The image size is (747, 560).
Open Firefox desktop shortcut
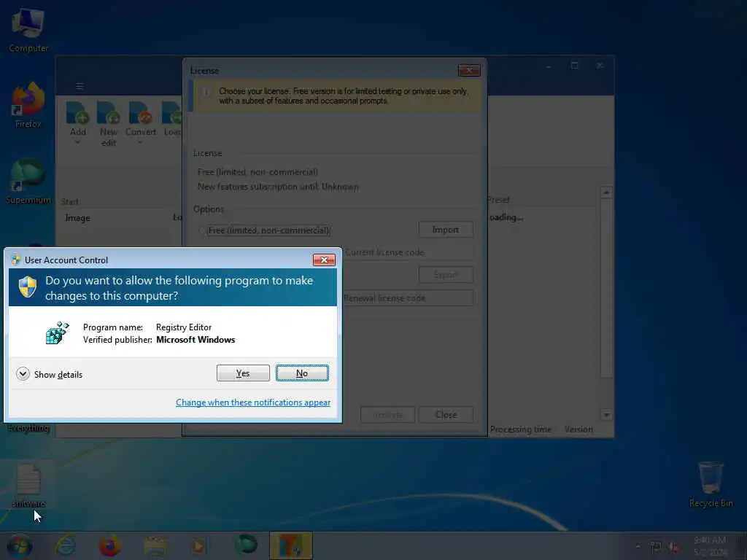28,106
